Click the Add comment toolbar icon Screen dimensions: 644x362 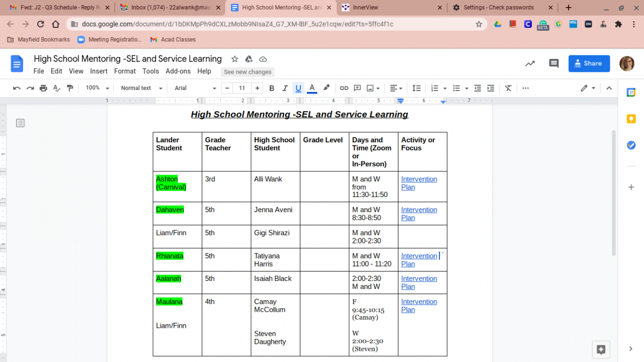(357, 88)
